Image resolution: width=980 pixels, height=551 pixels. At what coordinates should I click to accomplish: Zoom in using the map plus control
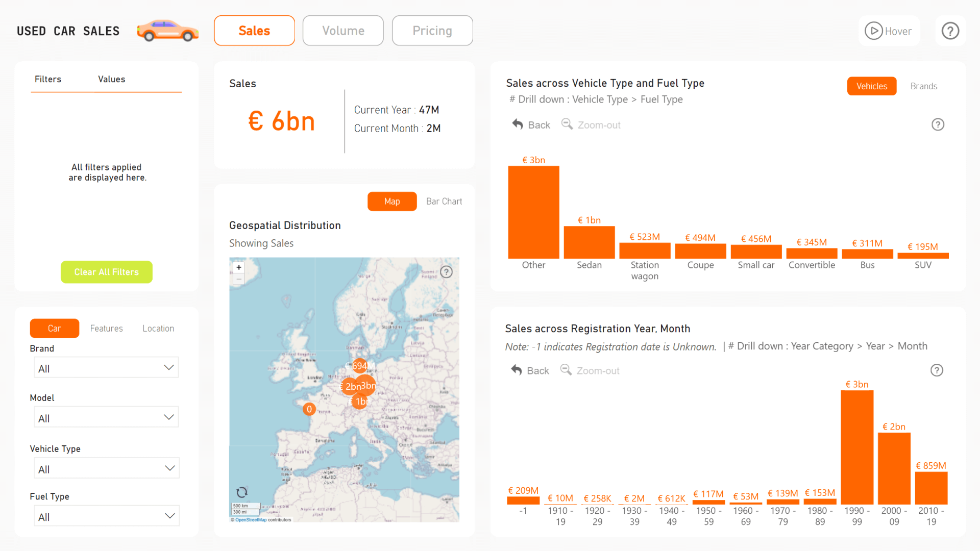click(x=238, y=267)
